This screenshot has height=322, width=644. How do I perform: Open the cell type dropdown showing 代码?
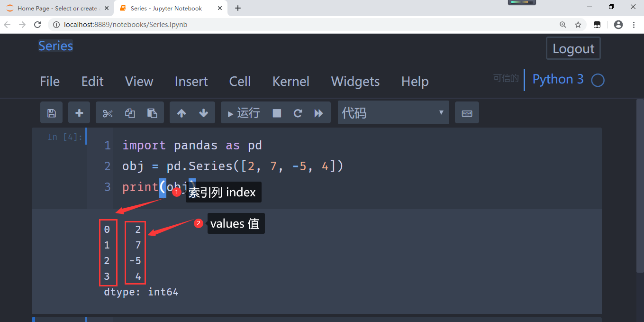393,113
